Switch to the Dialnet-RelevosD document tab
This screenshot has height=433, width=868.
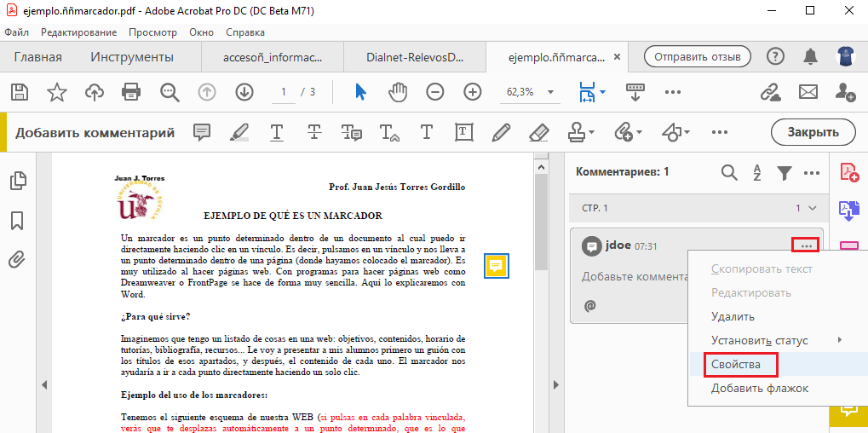414,57
